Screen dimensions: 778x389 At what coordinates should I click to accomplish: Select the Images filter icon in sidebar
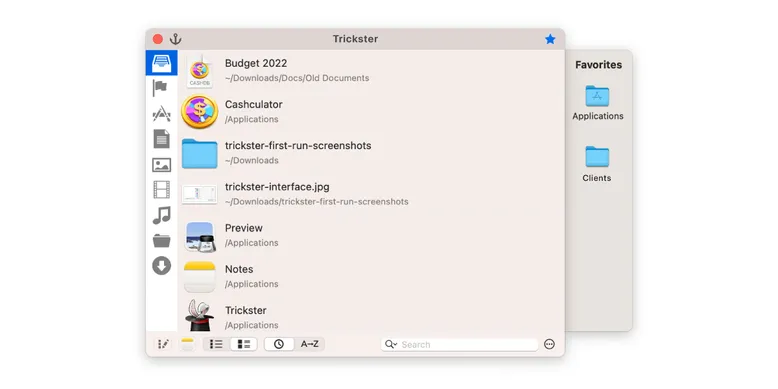pyautogui.click(x=162, y=165)
